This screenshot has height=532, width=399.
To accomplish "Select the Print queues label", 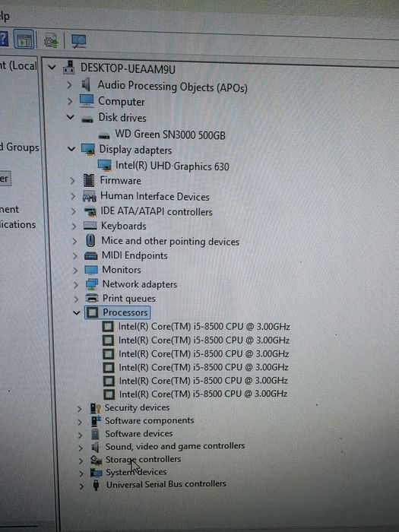I will coord(129,299).
